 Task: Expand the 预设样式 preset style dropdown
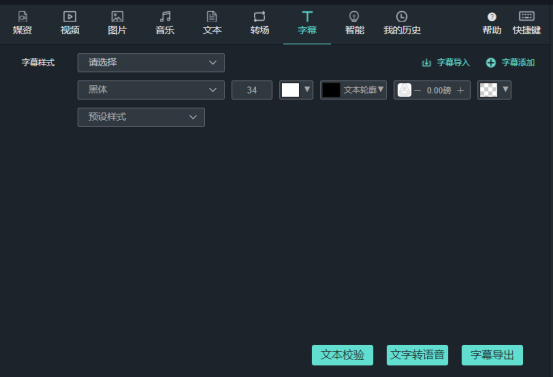click(141, 117)
